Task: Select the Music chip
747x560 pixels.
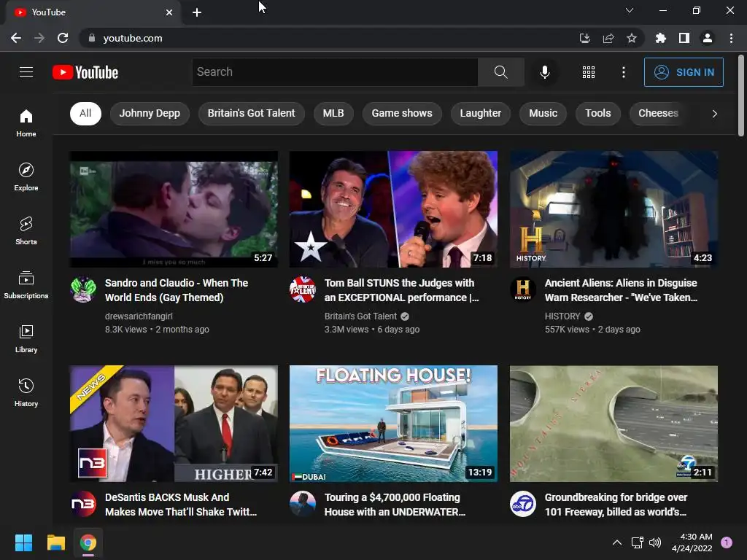Action: pos(543,113)
